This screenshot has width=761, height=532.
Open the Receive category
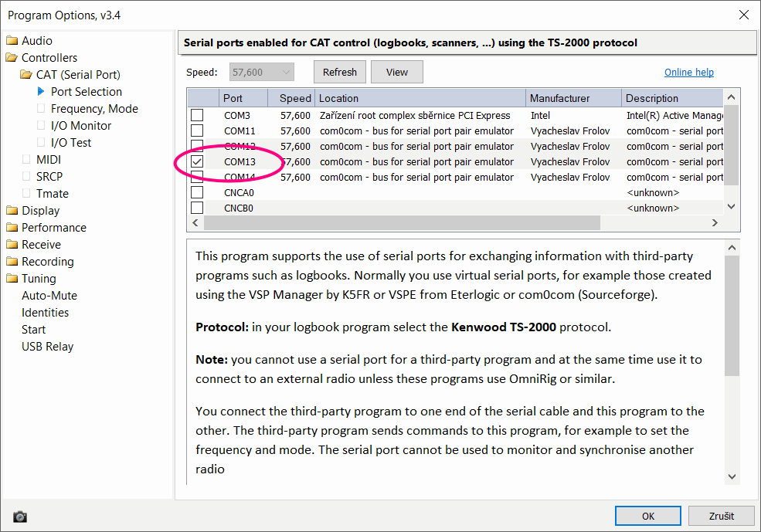pyautogui.click(x=41, y=245)
